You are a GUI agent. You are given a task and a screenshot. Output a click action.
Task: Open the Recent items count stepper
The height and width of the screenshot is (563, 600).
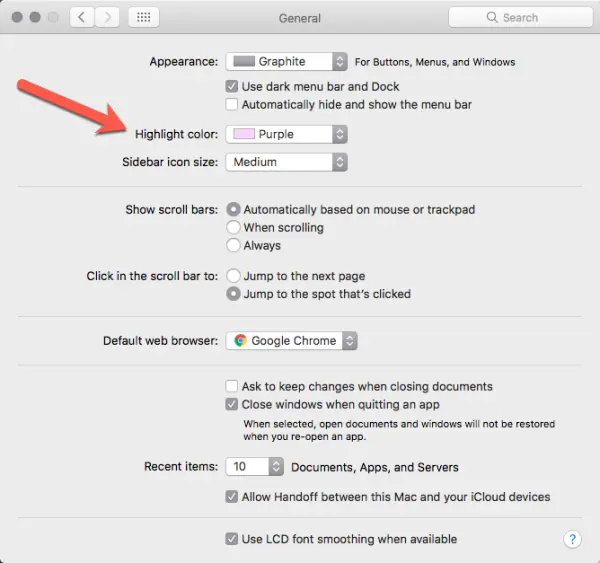[276, 467]
